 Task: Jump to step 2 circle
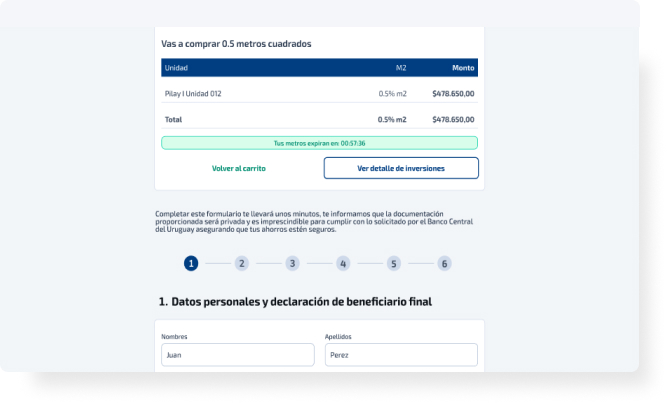pos(242,263)
